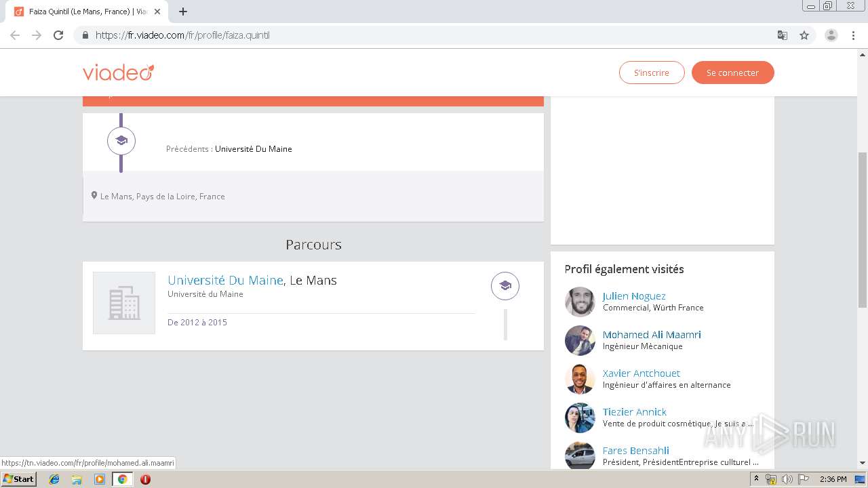Click the company building placeholder image
This screenshot has width=868, height=488.
click(124, 303)
